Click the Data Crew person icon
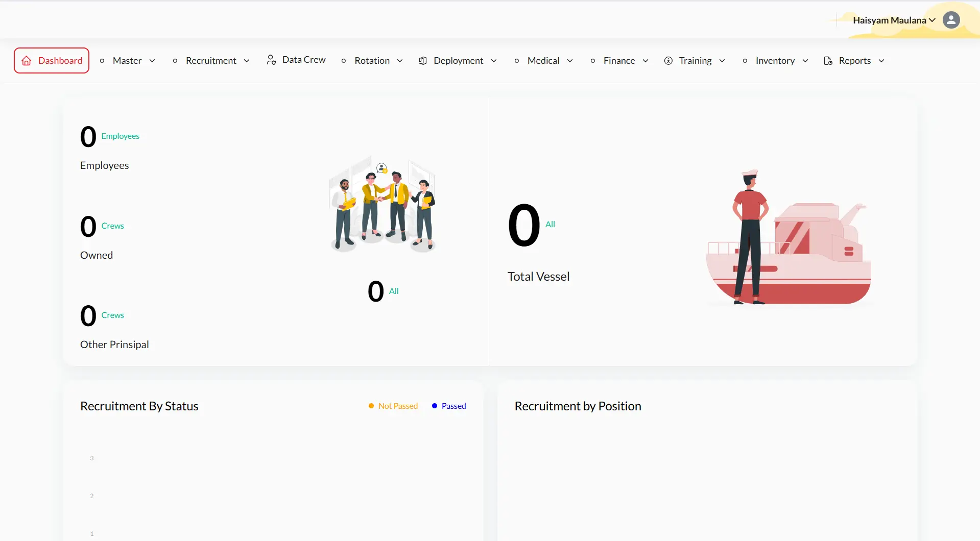Screen dimensions: 980x541 click(271, 60)
